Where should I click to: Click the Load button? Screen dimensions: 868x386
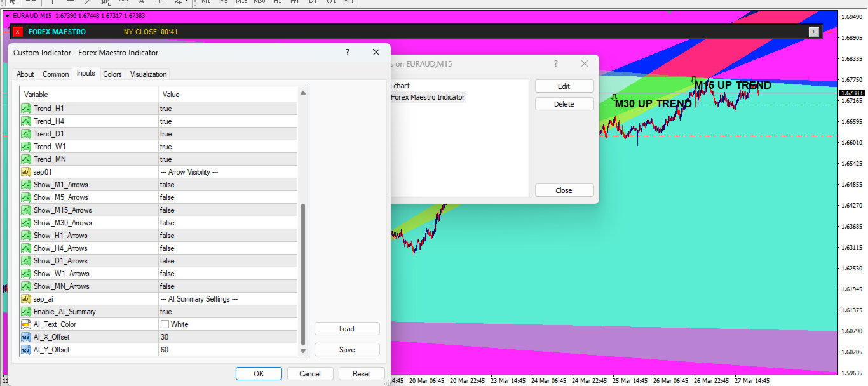point(347,329)
